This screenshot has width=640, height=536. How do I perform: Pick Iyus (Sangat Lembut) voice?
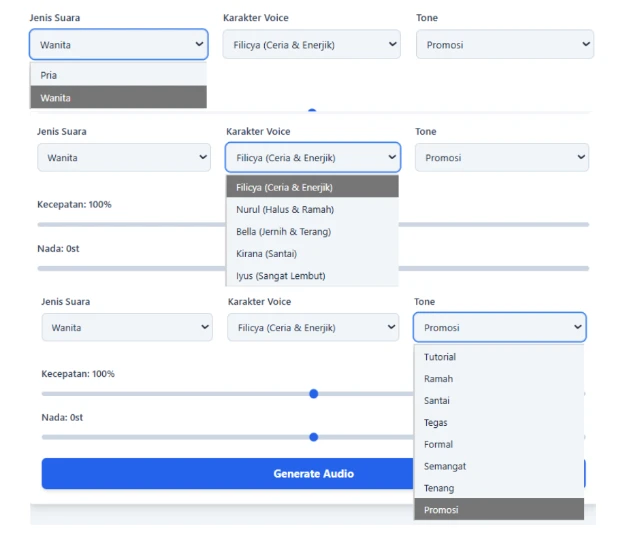click(312, 275)
